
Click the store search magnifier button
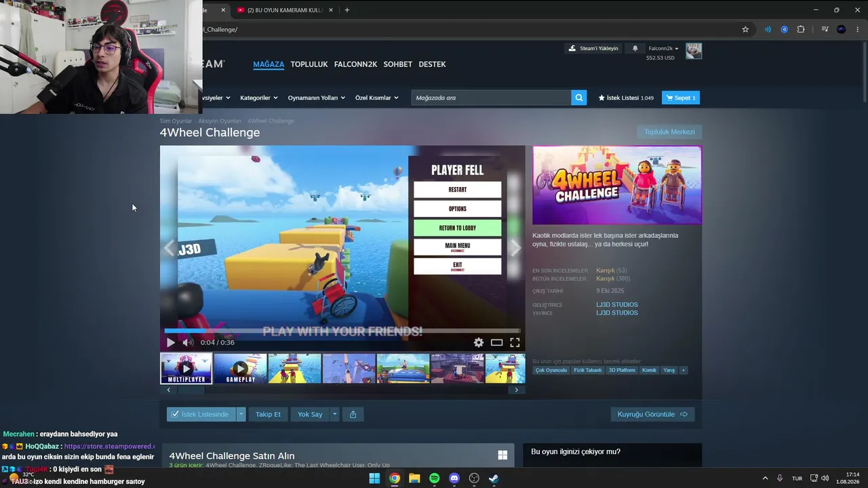[579, 98]
